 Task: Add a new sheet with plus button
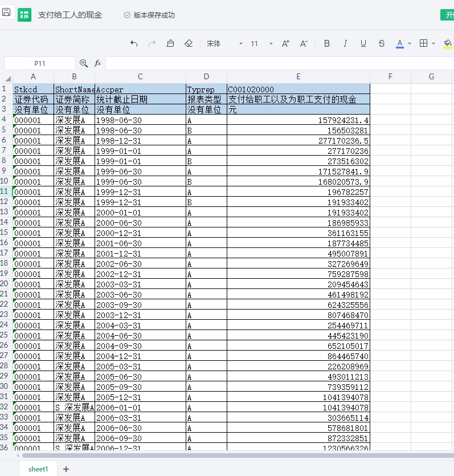[x=66, y=469]
